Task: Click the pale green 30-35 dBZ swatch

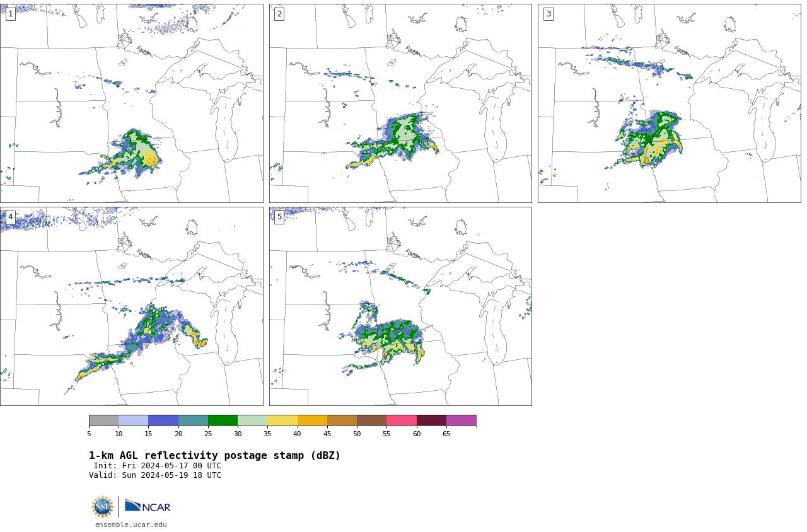Action: click(x=252, y=420)
